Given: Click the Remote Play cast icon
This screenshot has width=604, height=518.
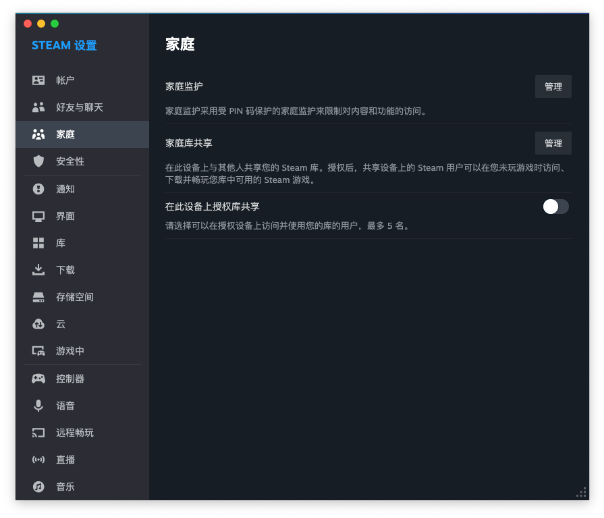Looking at the screenshot, I should 38,433.
